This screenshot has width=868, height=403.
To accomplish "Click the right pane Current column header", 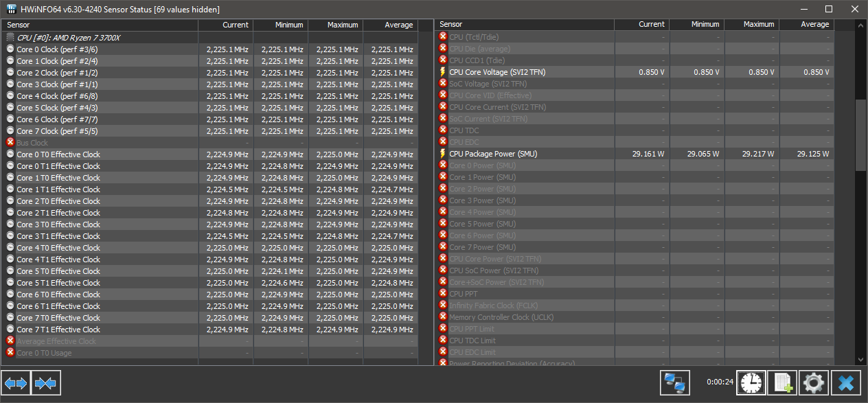I will (642, 25).
